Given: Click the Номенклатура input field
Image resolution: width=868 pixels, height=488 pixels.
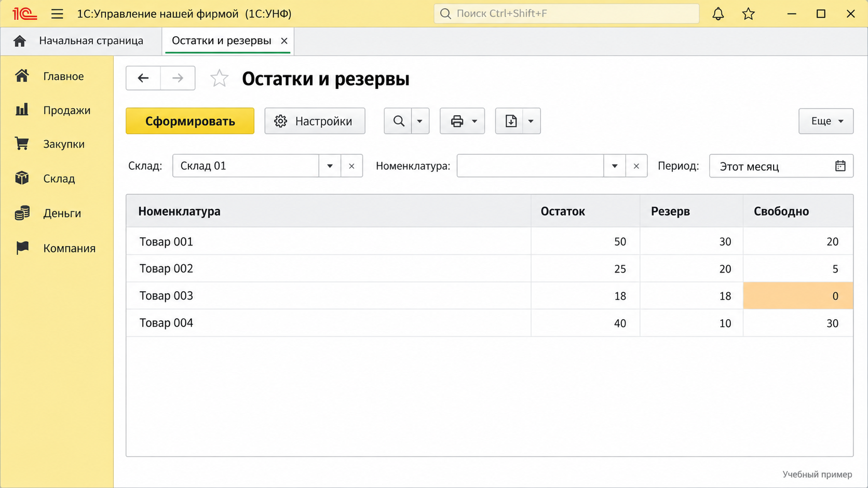Looking at the screenshot, I should pyautogui.click(x=530, y=166).
